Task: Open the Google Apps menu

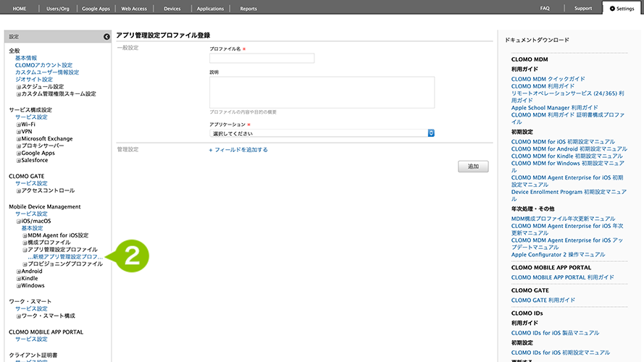Action: pos(96,9)
